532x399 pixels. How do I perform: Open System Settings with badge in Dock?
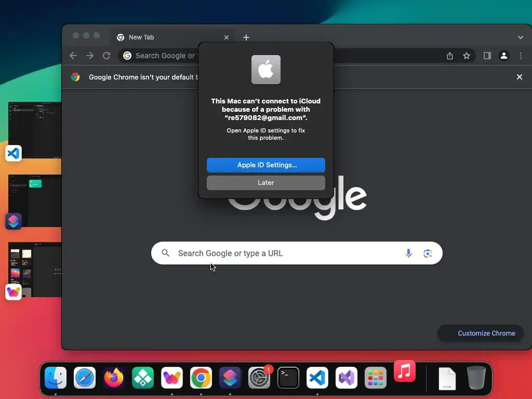259,378
